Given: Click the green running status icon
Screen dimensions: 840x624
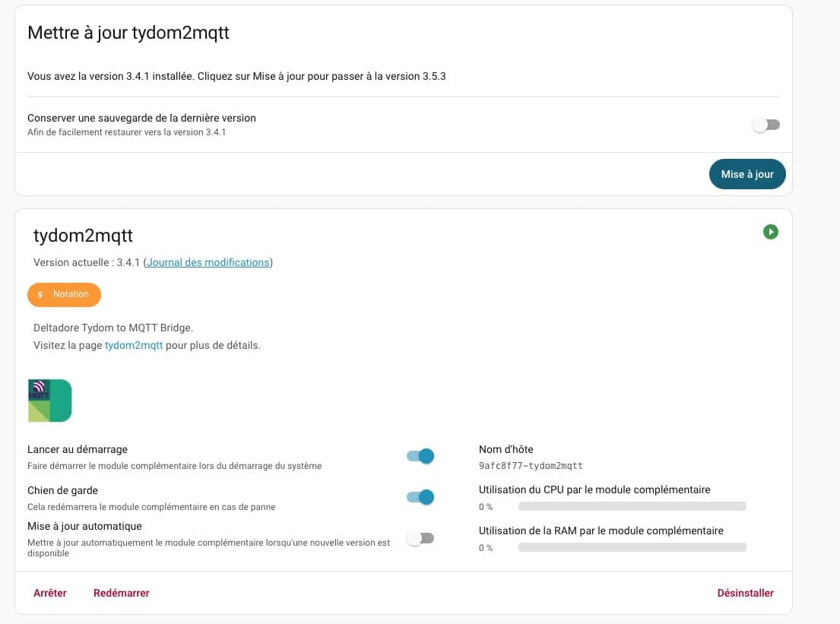Looking at the screenshot, I should click(771, 232).
